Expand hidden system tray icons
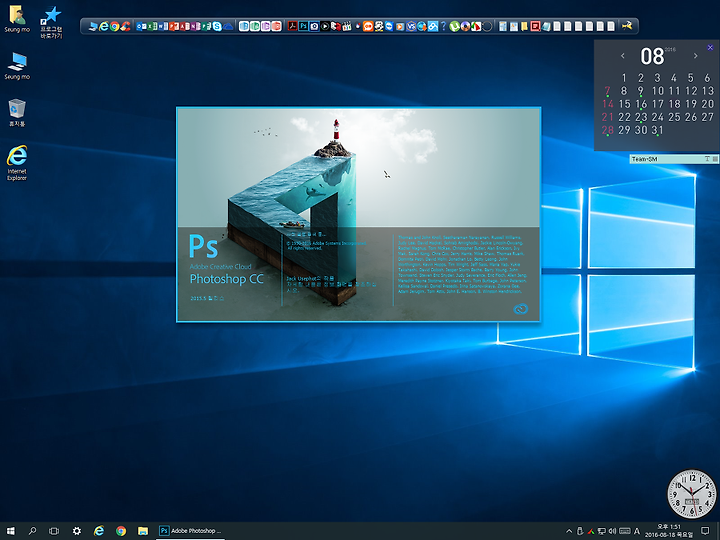720x540 pixels. pyautogui.click(x=569, y=531)
